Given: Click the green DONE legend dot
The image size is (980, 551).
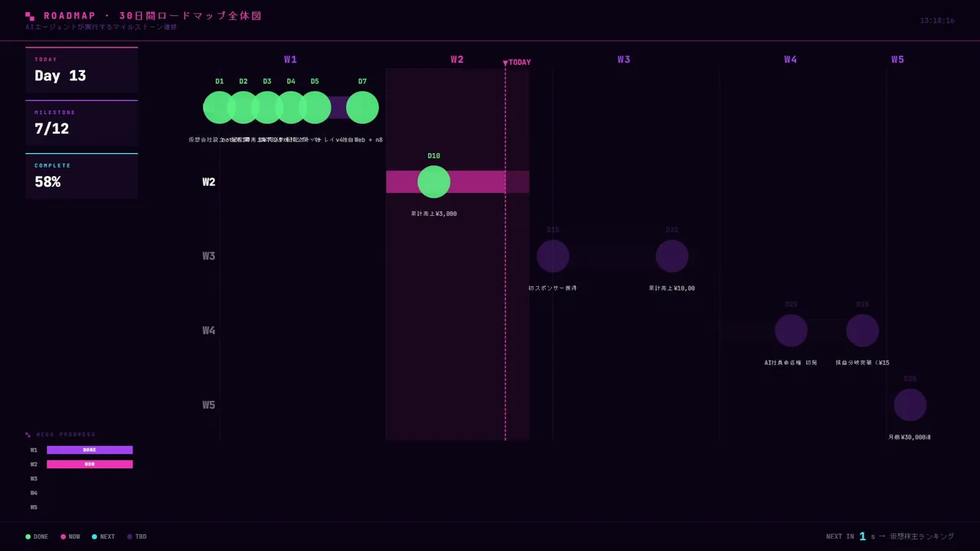Looking at the screenshot, I should [28, 536].
